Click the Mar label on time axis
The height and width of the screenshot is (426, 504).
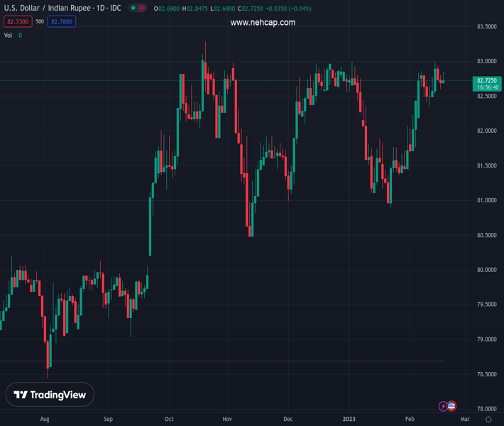point(465,420)
